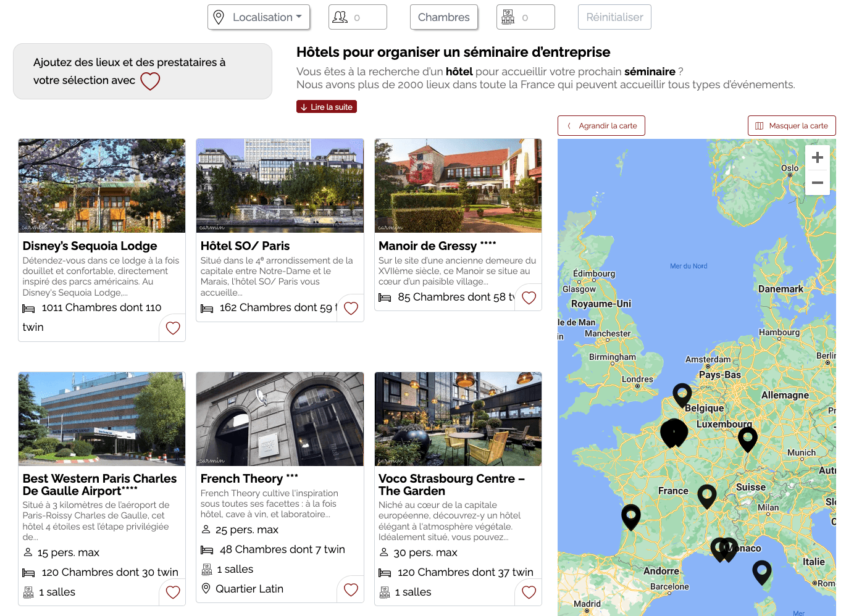The width and height of the screenshot is (854, 616).
Task: Open Voco Strasbourg Centre title link
Action: coord(452,485)
